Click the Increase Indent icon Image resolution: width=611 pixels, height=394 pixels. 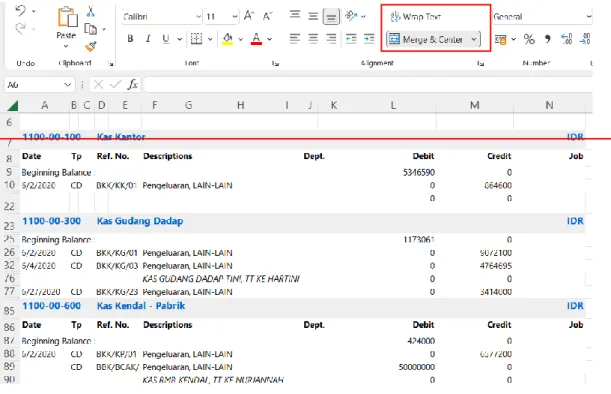(x=369, y=39)
